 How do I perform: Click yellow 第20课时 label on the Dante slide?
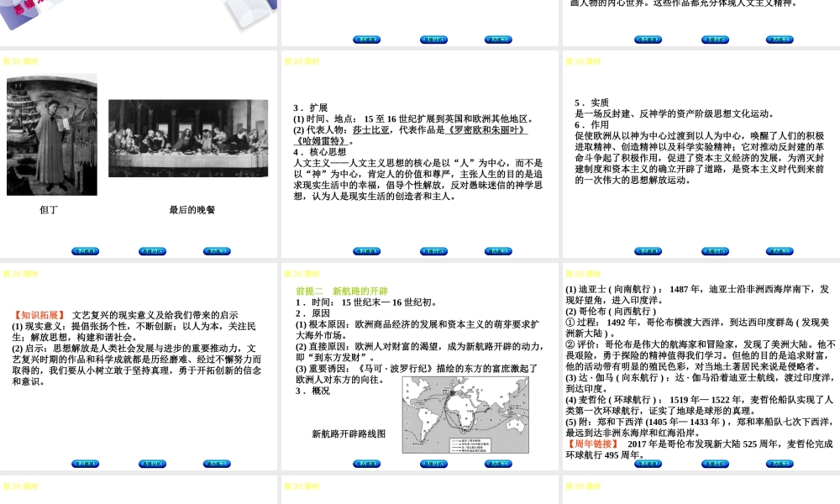tap(20, 61)
